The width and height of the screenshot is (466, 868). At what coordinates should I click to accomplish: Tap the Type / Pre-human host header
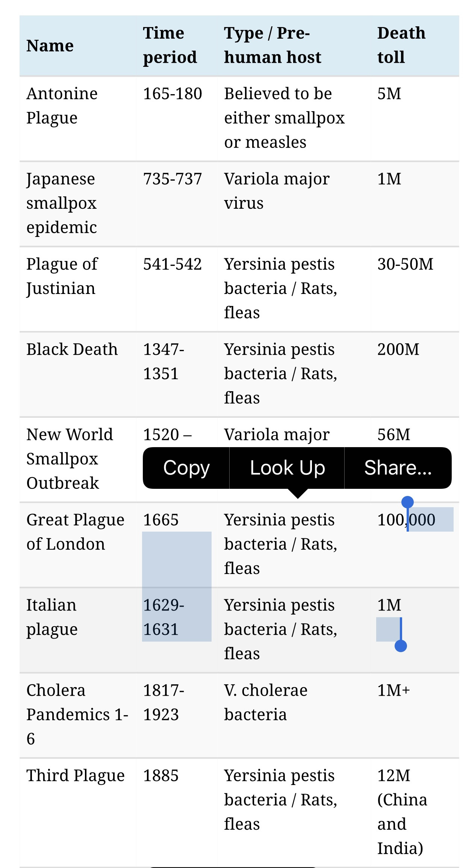point(272,45)
